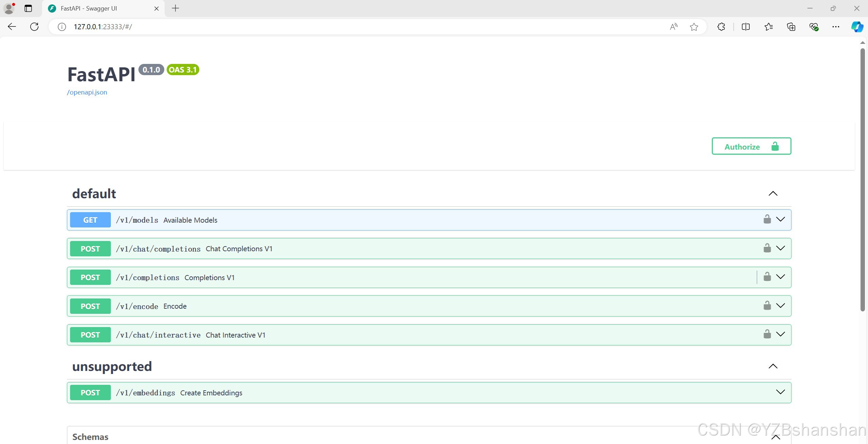Expand the /v1/completions chevron
The width and height of the screenshot is (868, 444).
pyautogui.click(x=781, y=277)
